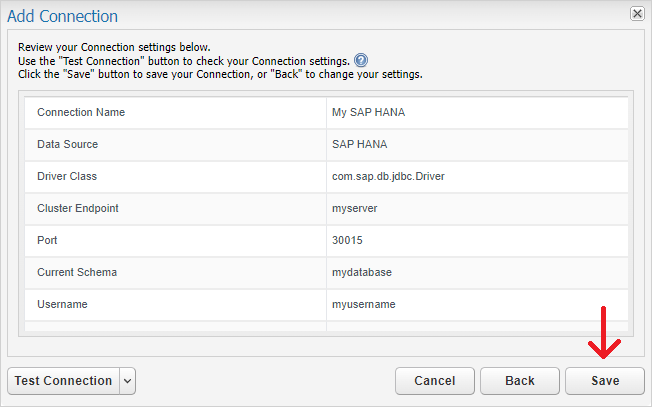Close the Add Connection dialog
This screenshot has height=407, width=652.
637,14
